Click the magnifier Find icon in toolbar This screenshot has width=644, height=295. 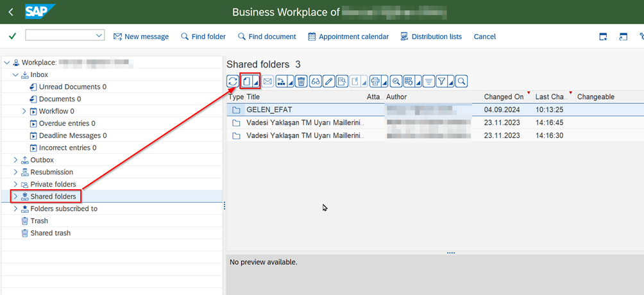pos(461,81)
